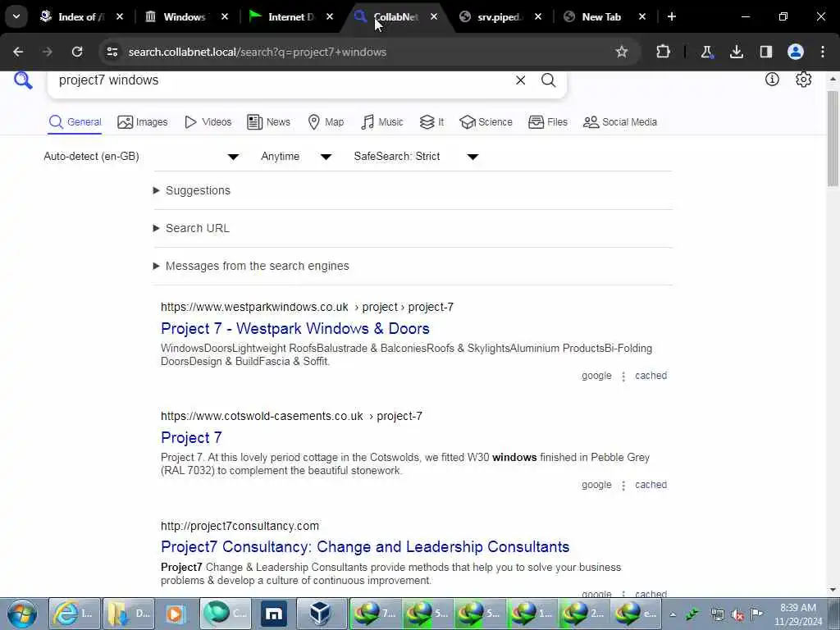Image resolution: width=840 pixels, height=630 pixels.
Task: Select the Images search category
Action: [143, 122]
